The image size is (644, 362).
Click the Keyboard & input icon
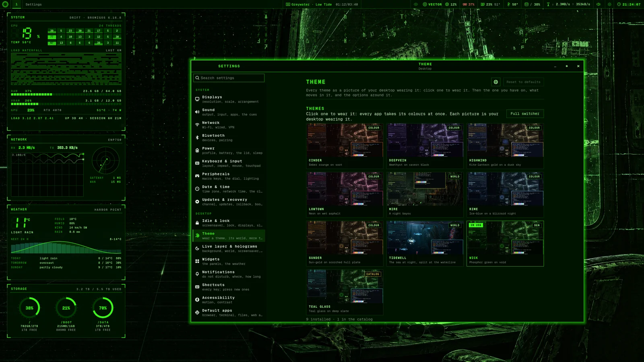[x=197, y=163]
